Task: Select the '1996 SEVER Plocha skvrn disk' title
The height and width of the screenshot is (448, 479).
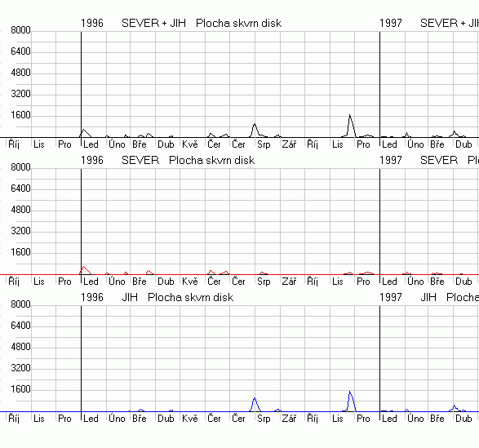Action: point(167,161)
